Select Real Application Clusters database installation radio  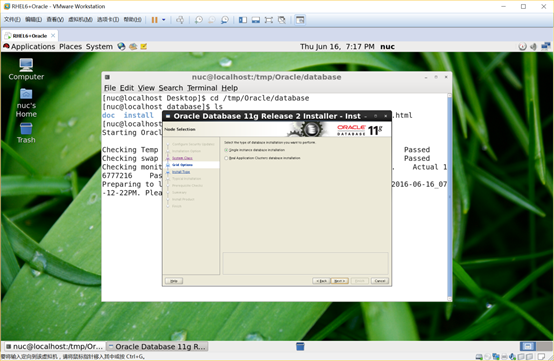coord(226,158)
